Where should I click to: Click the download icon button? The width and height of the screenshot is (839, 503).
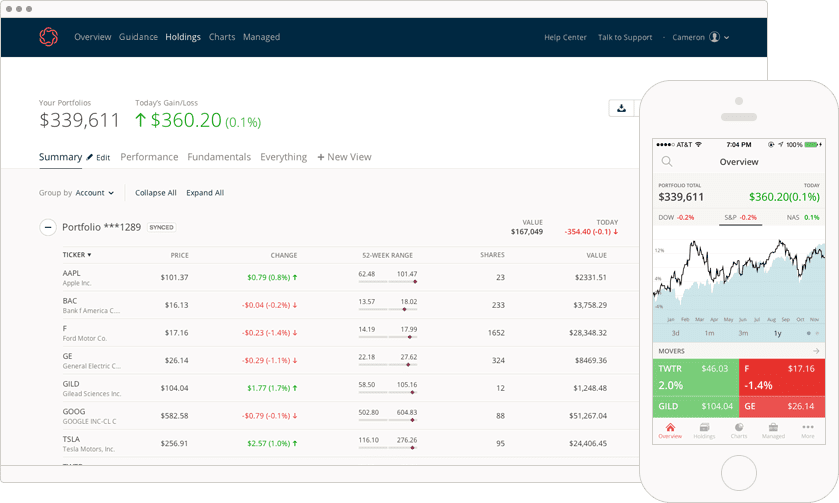click(x=621, y=108)
